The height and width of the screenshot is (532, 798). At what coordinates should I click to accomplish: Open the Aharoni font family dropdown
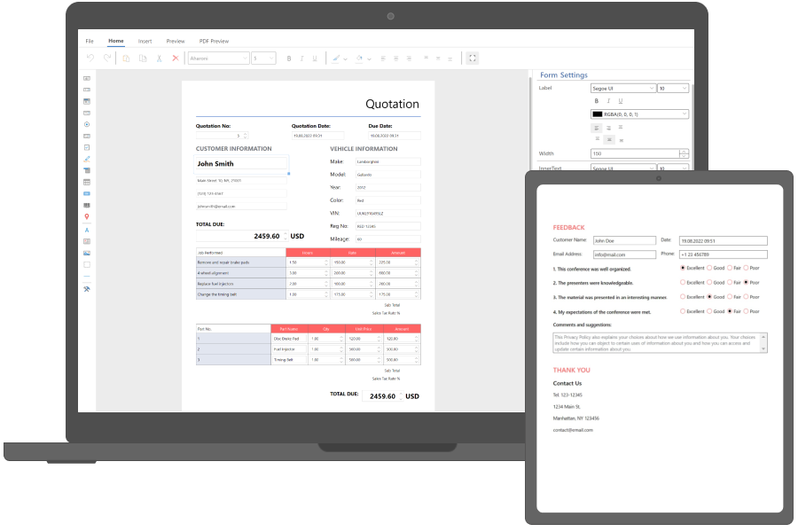[x=218, y=59]
